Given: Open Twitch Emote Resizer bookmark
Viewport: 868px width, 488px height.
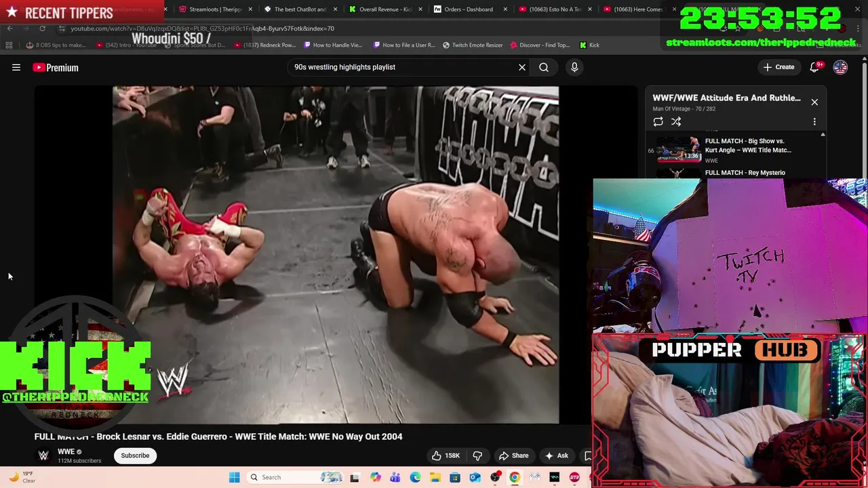Looking at the screenshot, I should tap(473, 45).
